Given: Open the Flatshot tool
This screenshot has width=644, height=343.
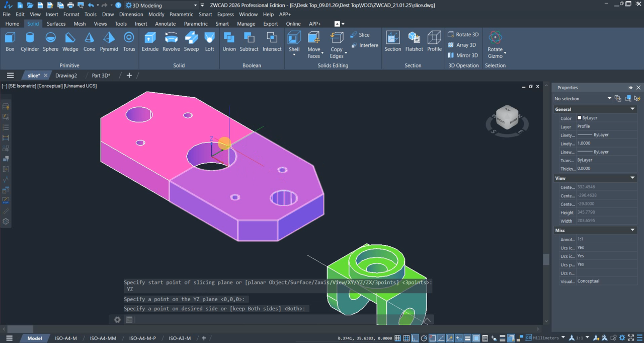Looking at the screenshot, I should point(414,41).
